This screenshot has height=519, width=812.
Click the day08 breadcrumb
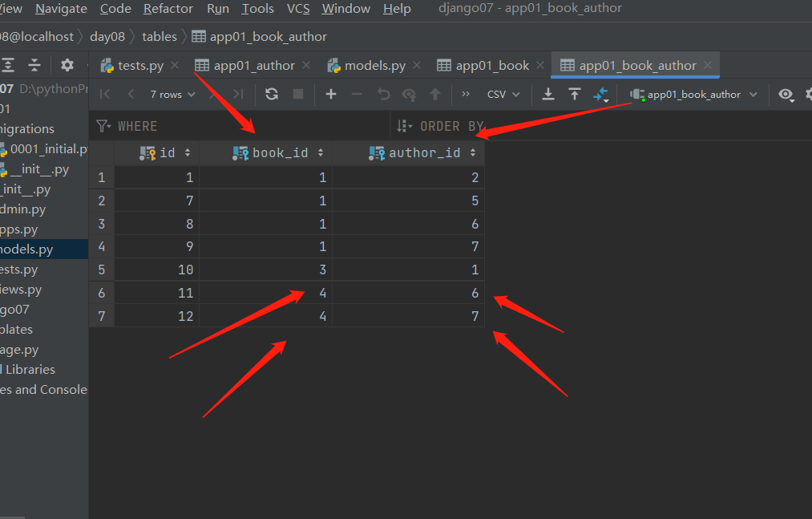pyautogui.click(x=107, y=37)
